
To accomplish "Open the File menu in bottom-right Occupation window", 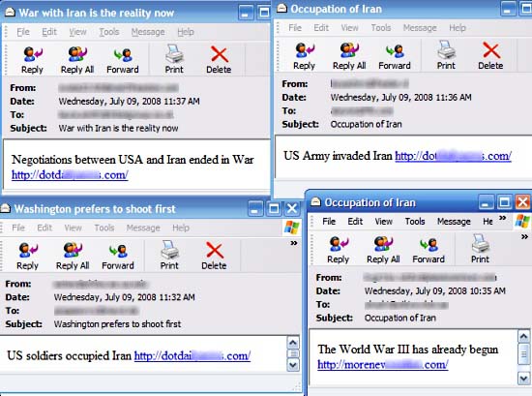I will coord(329,222).
